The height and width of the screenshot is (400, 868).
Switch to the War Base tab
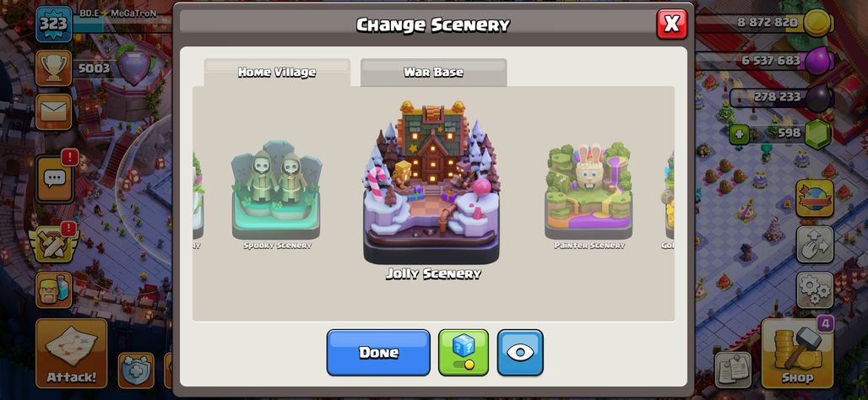tap(433, 73)
